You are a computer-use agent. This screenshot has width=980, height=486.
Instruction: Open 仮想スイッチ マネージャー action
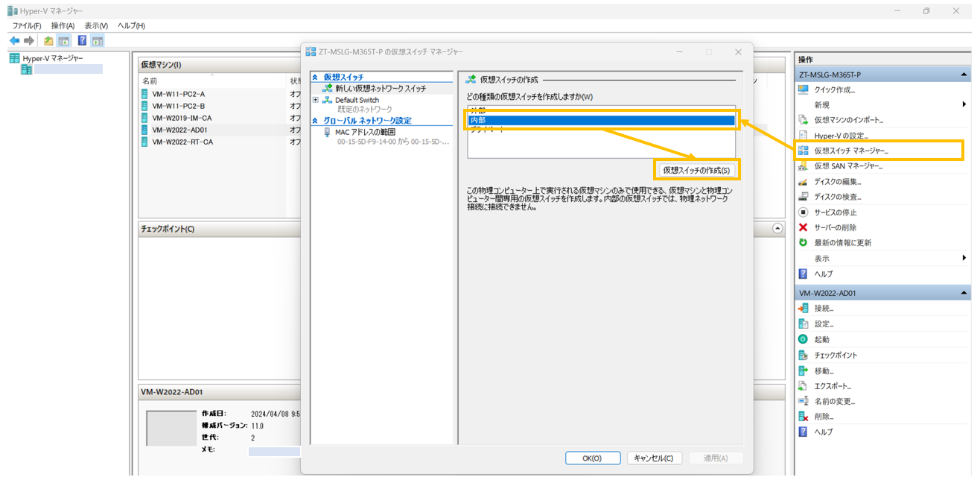click(852, 151)
